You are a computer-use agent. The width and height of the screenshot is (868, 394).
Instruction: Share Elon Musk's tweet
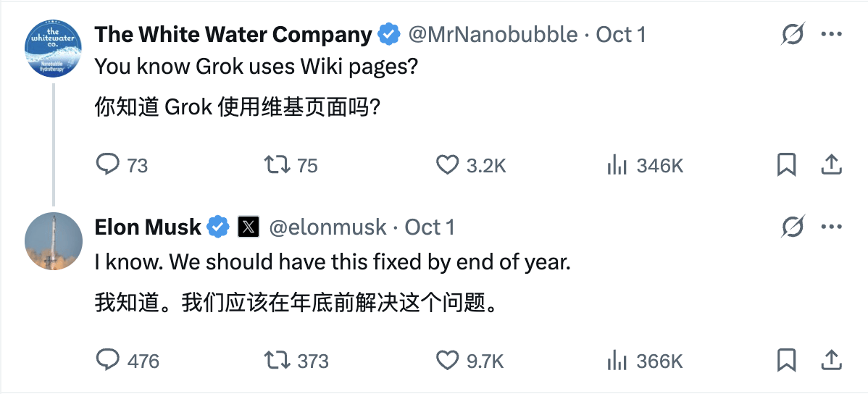830,360
